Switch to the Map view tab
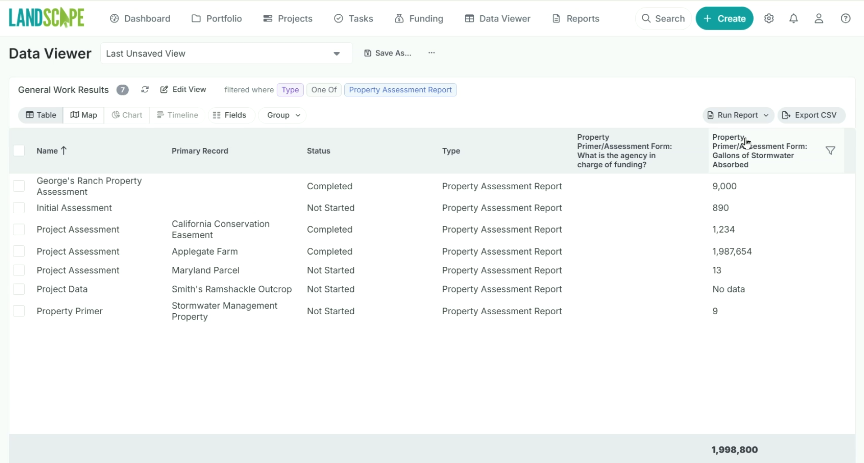The width and height of the screenshot is (864, 463). 84,115
